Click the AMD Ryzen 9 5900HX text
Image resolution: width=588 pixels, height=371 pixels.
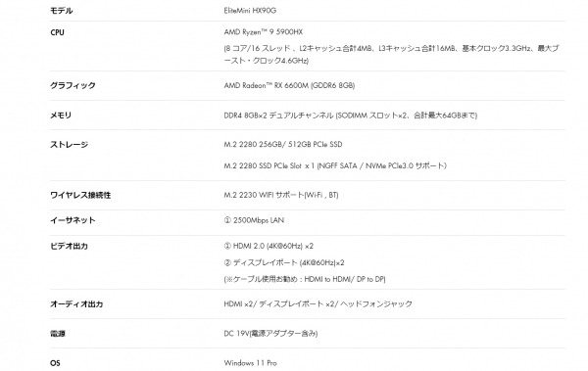coord(264,32)
